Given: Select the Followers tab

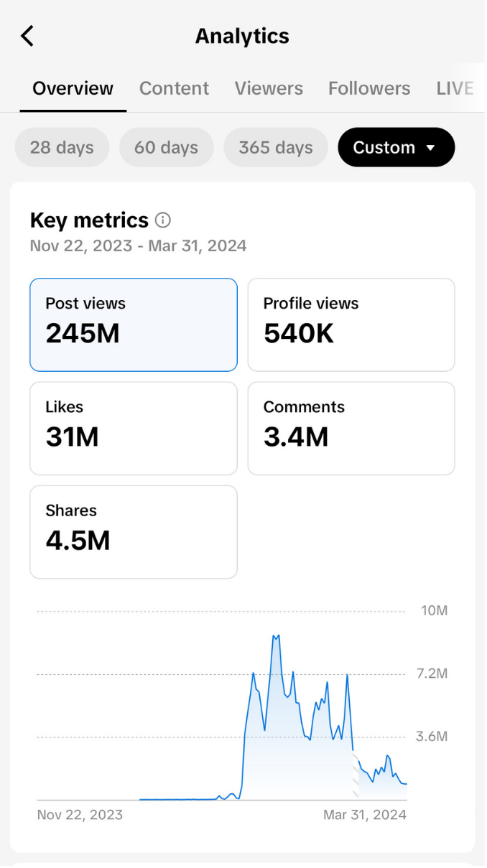Looking at the screenshot, I should point(369,88).
